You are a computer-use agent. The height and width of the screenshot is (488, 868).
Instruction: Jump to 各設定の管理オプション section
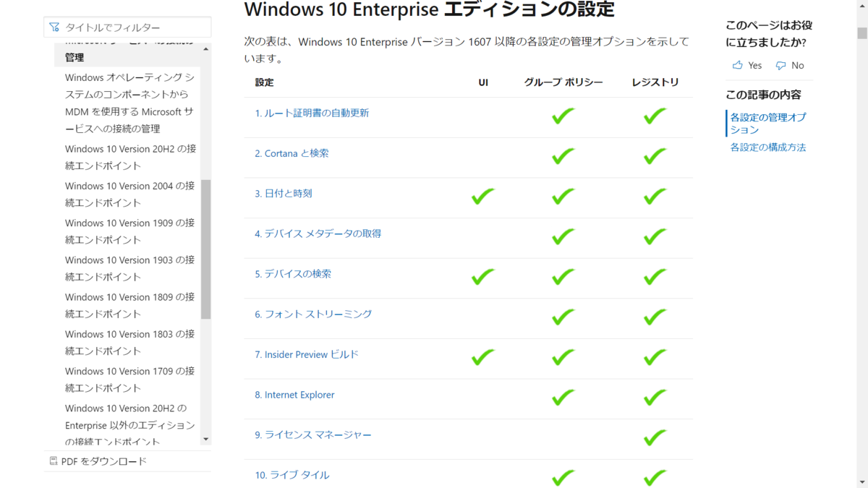pyautogui.click(x=768, y=124)
